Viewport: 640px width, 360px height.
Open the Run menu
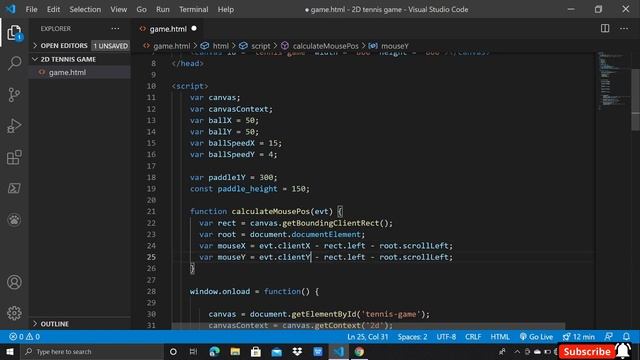tap(162, 9)
